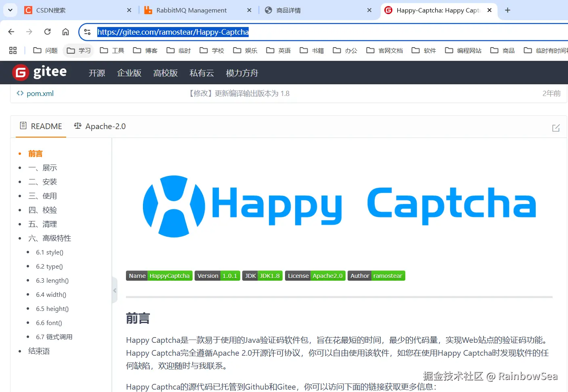Screen dimensions: 568x392
Task: Open the browser home page
Action: 65,32
